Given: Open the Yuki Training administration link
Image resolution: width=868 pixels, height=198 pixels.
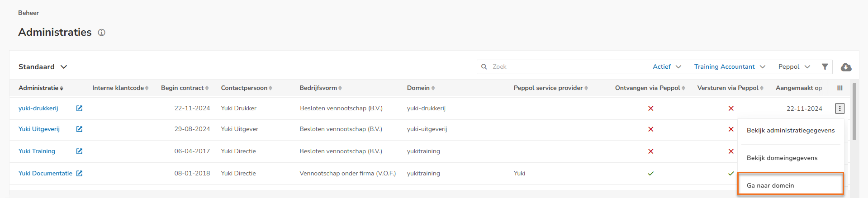Looking at the screenshot, I should [x=37, y=151].
